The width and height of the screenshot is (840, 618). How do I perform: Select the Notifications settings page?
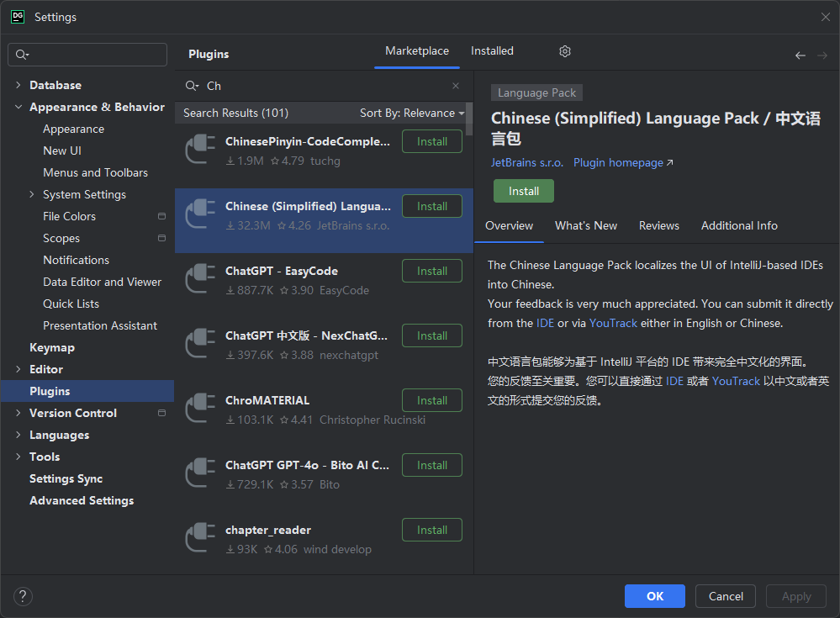(76, 260)
